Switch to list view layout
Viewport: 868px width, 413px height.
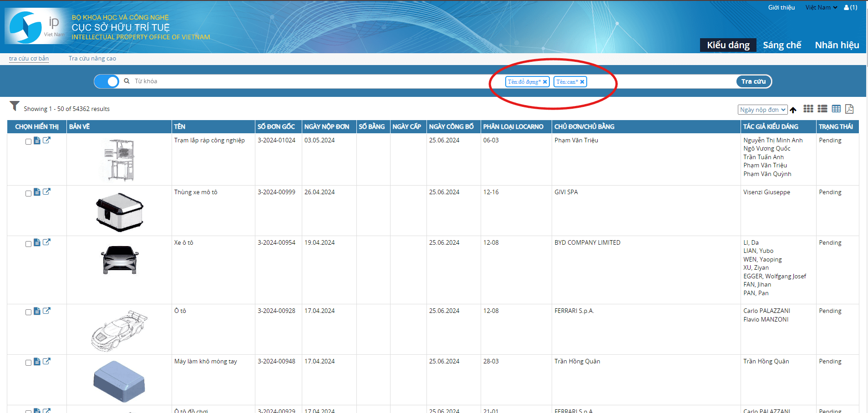822,109
